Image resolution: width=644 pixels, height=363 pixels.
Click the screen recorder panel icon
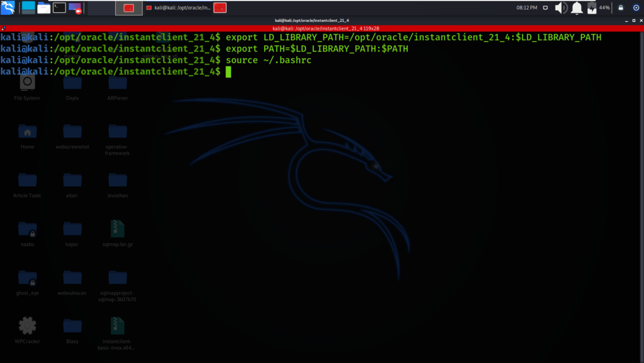pyautogui.click(x=75, y=8)
